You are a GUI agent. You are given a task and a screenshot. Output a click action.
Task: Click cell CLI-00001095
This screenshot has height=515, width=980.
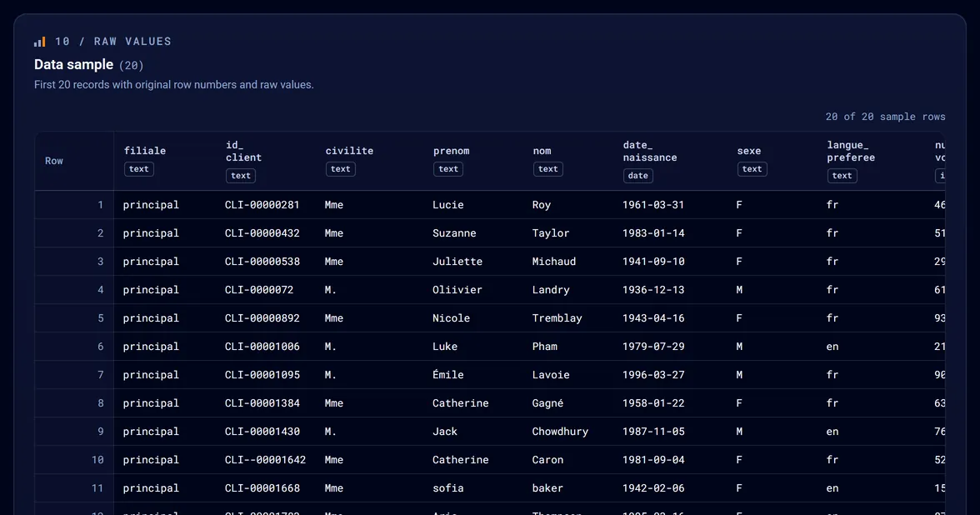[262, 374]
